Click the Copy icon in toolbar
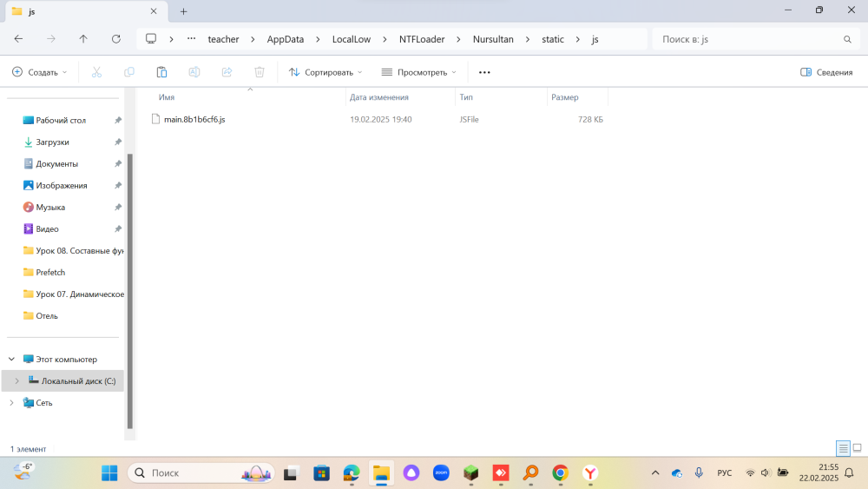This screenshot has width=868, height=489. click(x=129, y=72)
